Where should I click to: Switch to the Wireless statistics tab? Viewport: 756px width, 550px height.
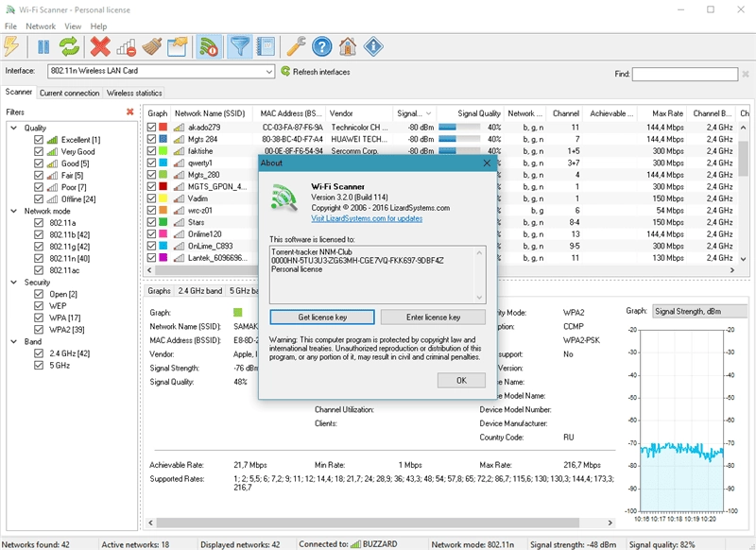(x=134, y=93)
